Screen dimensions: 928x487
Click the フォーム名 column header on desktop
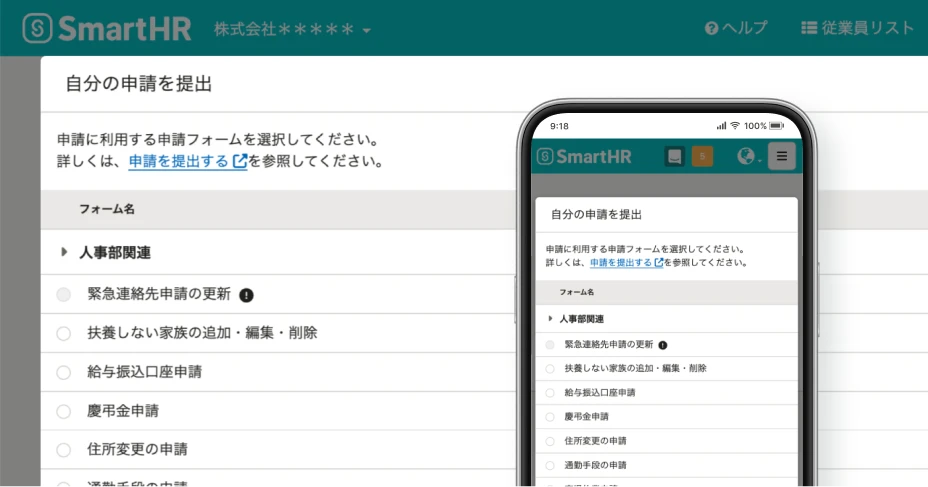coord(107,209)
